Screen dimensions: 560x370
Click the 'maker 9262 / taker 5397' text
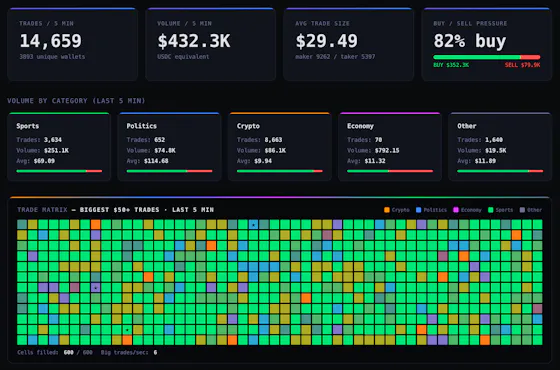point(335,57)
